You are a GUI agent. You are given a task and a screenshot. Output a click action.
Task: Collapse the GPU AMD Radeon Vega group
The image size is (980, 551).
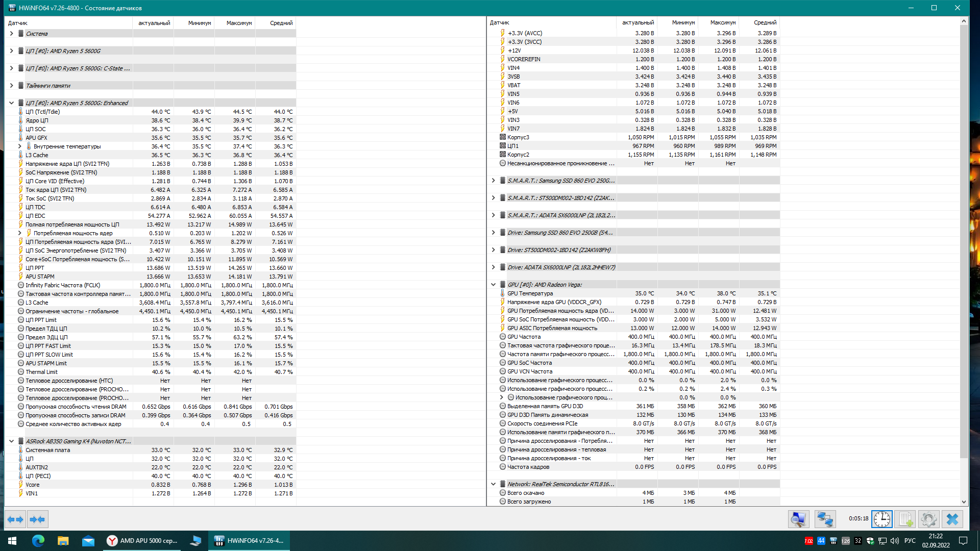pos(493,285)
